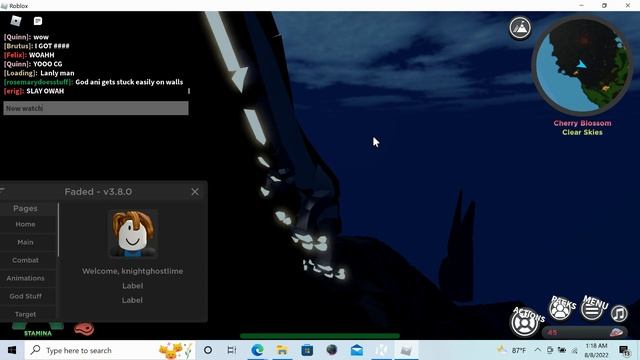Open Task View on taskbar

pyautogui.click(x=231, y=350)
